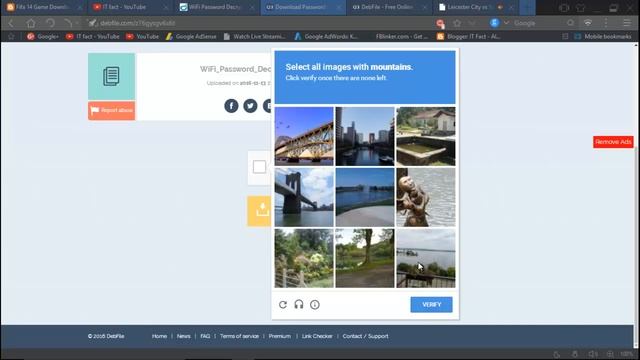
Task: Open the Home footer link
Action: pos(159,336)
